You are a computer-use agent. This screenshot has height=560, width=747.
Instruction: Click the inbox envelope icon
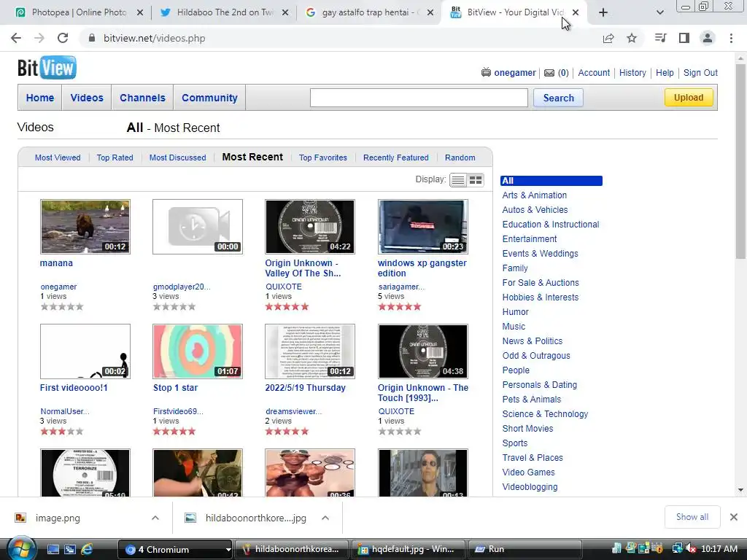tap(549, 73)
